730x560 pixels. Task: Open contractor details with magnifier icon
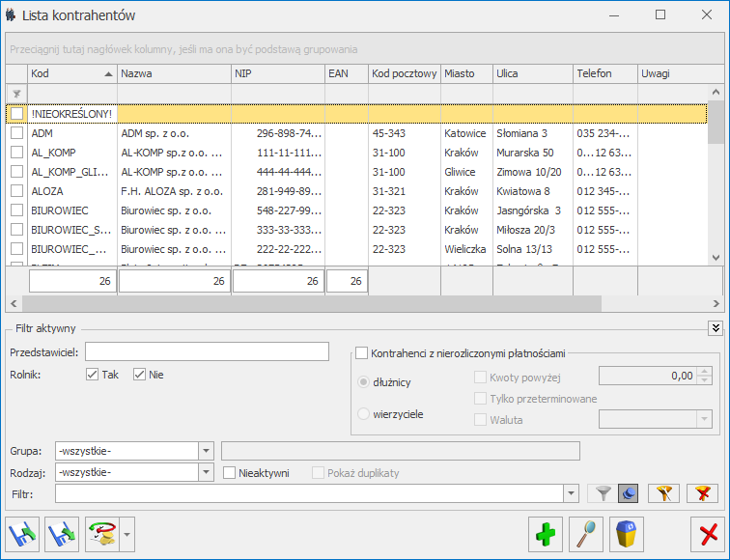(x=585, y=533)
